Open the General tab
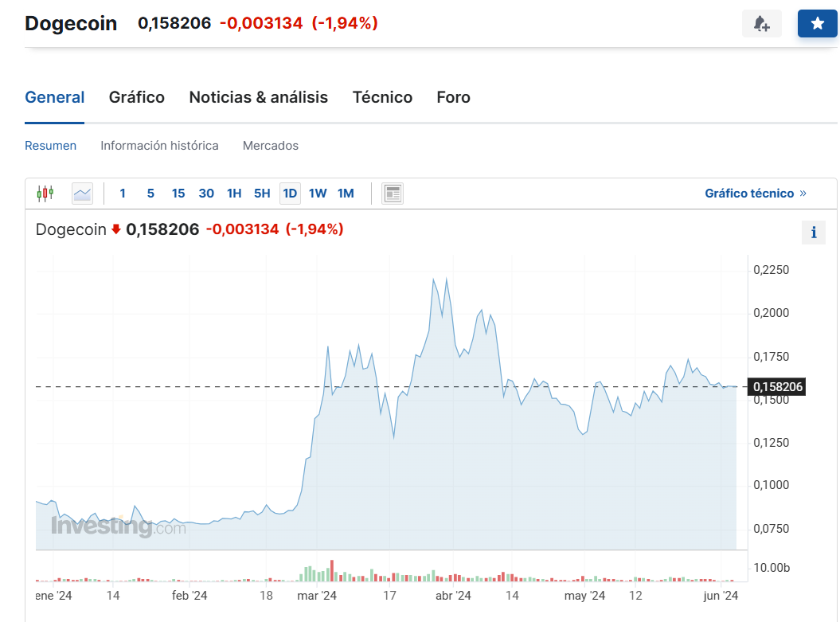 [55, 97]
